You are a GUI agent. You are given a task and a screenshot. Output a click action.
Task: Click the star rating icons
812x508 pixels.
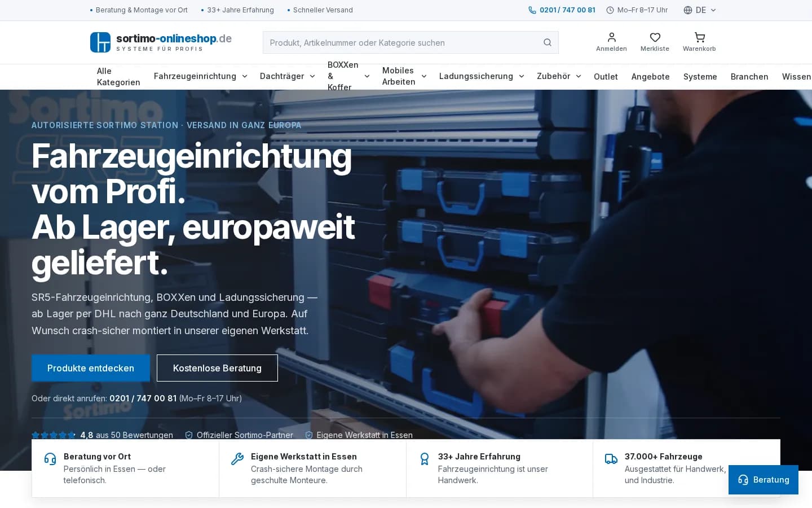(x=53, y=435)
